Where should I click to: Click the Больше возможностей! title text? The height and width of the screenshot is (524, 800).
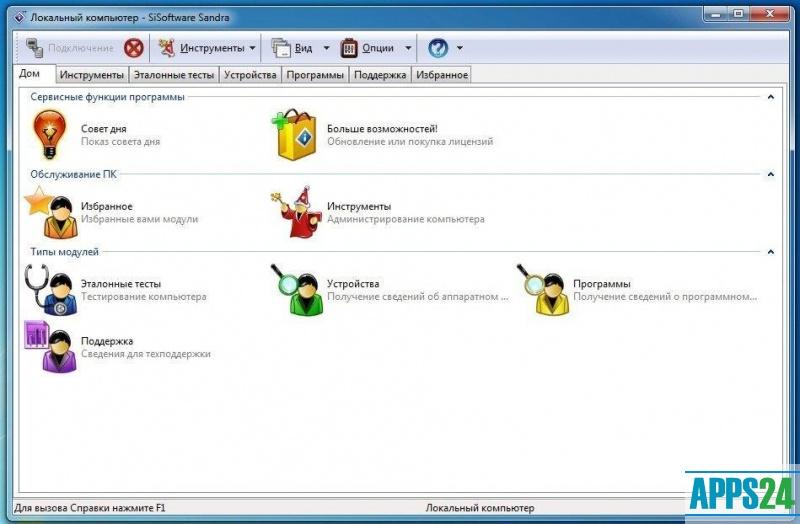382,129
